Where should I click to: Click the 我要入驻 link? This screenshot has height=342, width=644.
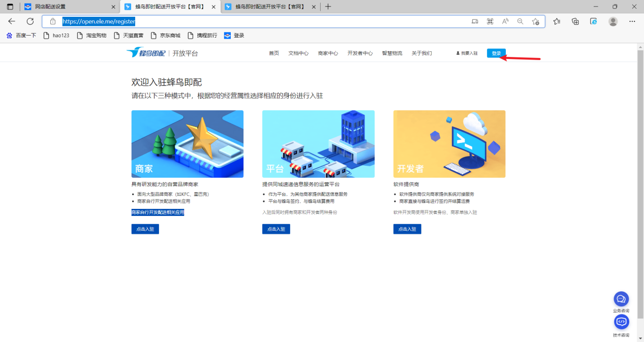pyautogui.click(x=467, y=53)
